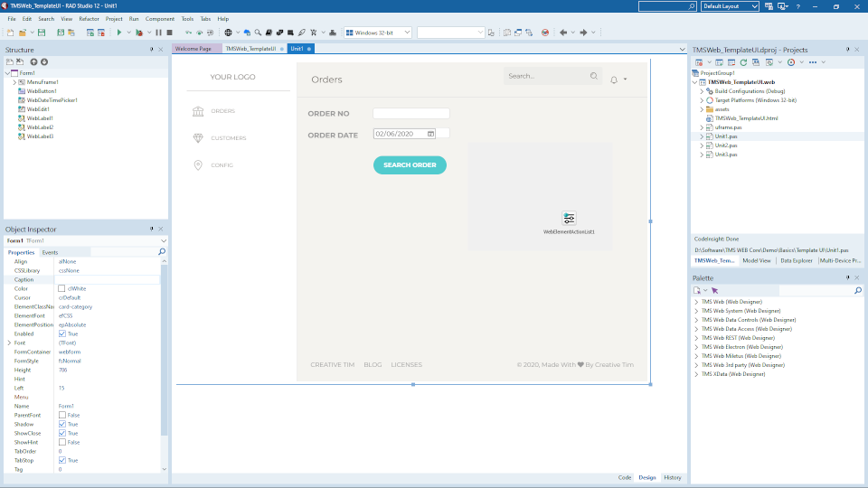Expand the Font property row
This screenshot has width=868, height=488.
tap(9, 343)
